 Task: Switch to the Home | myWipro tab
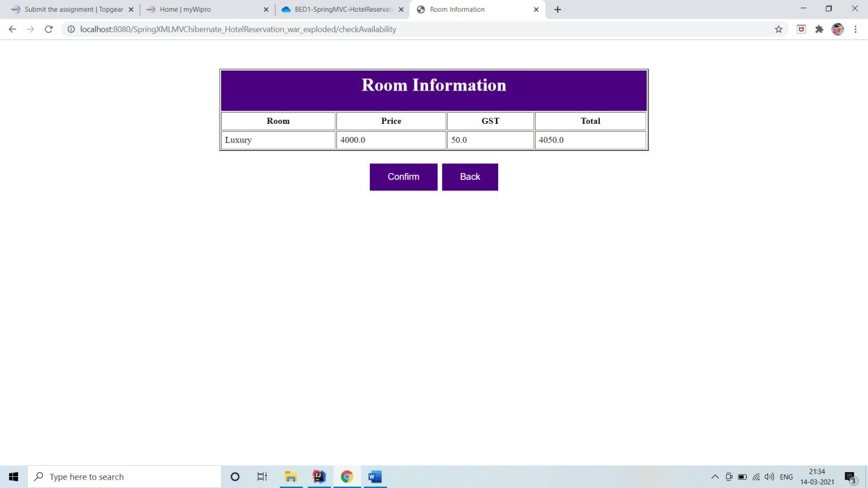201,9
